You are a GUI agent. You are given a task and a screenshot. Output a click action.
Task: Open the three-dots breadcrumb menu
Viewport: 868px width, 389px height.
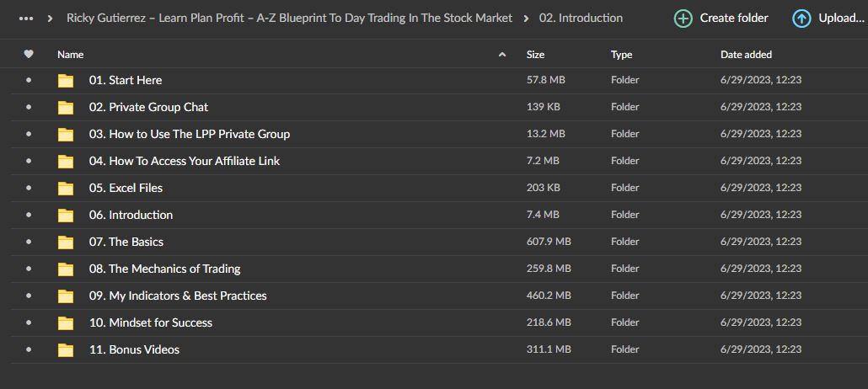tap(26, 19)
